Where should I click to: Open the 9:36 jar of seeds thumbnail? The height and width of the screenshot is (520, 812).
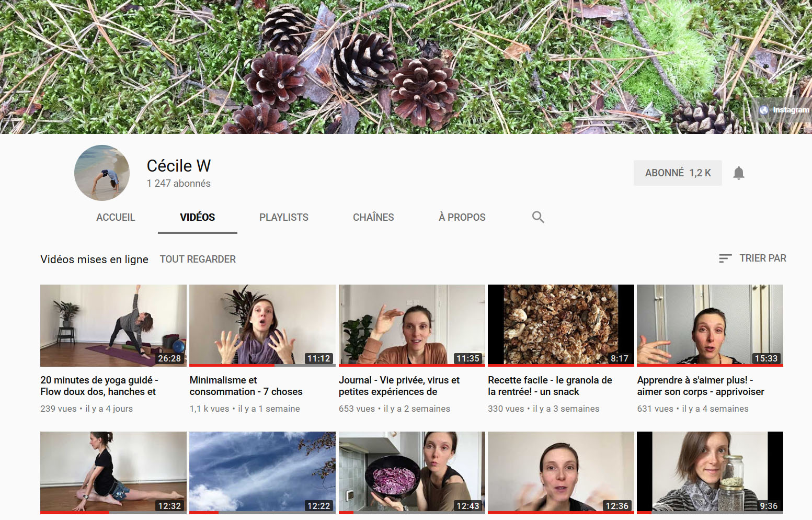(x=710, y=472)
